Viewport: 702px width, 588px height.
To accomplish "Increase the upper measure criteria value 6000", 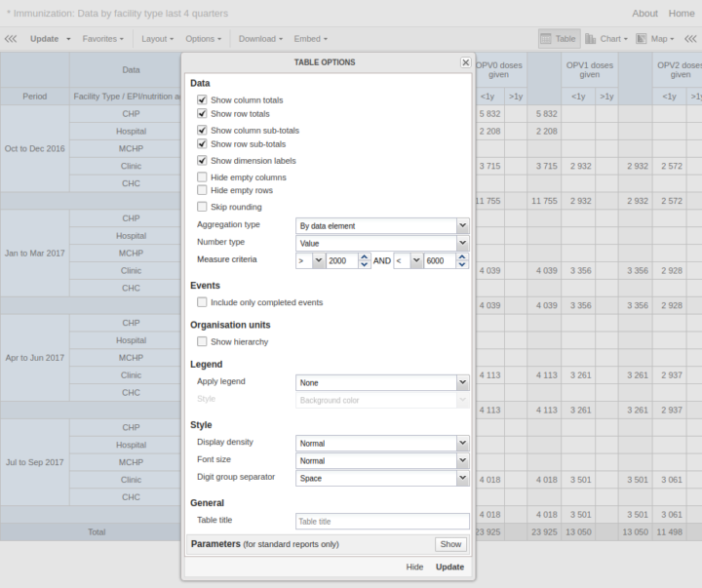I will coord(462,257).
